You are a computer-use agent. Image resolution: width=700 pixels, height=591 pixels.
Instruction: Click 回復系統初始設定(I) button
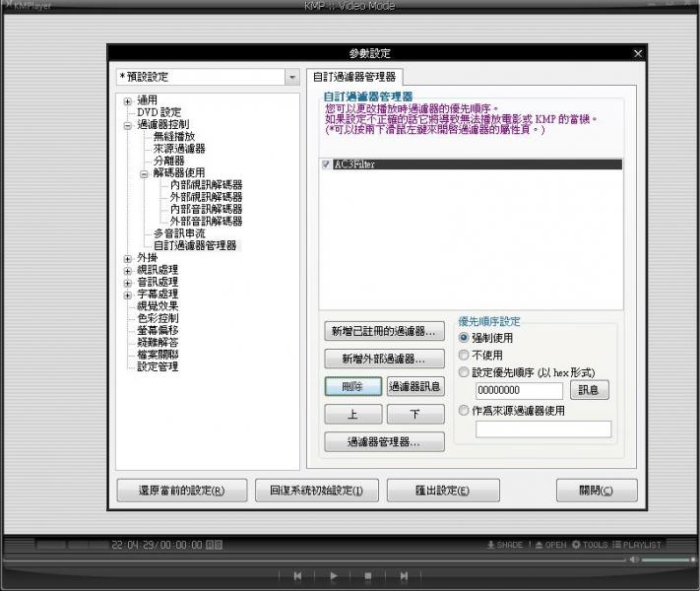click(316, 491)
